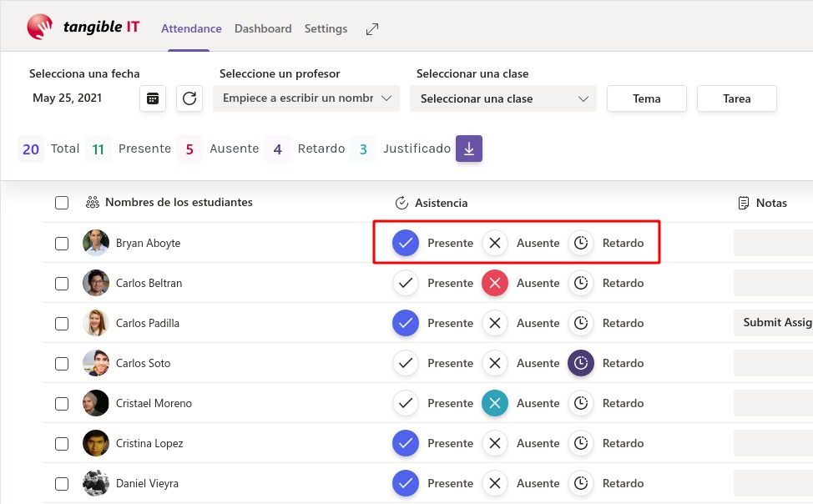Click the expand-to-full-screen arrow icon
Viewport: 813px width, 504px height.
371,28
